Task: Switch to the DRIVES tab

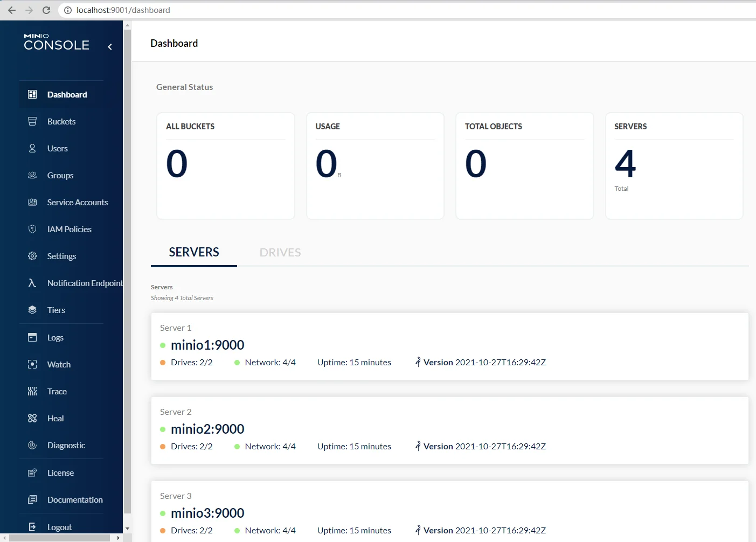Action: pos(280,252)
